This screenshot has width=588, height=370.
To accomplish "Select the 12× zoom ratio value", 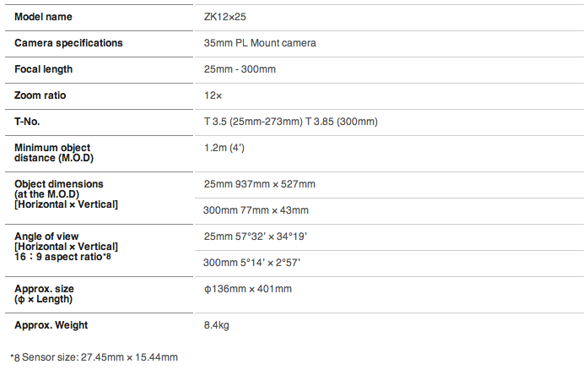I will click(213, 95).
